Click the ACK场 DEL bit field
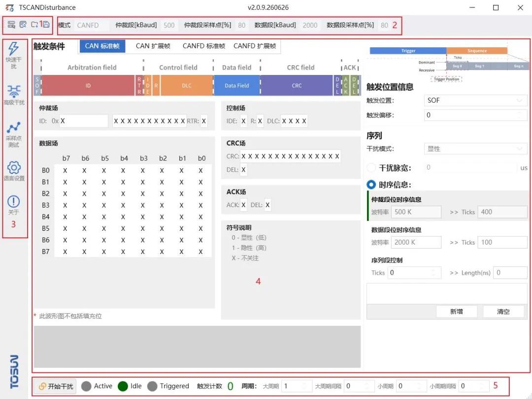This screenshot has height=399, width=532. point(267,205)
